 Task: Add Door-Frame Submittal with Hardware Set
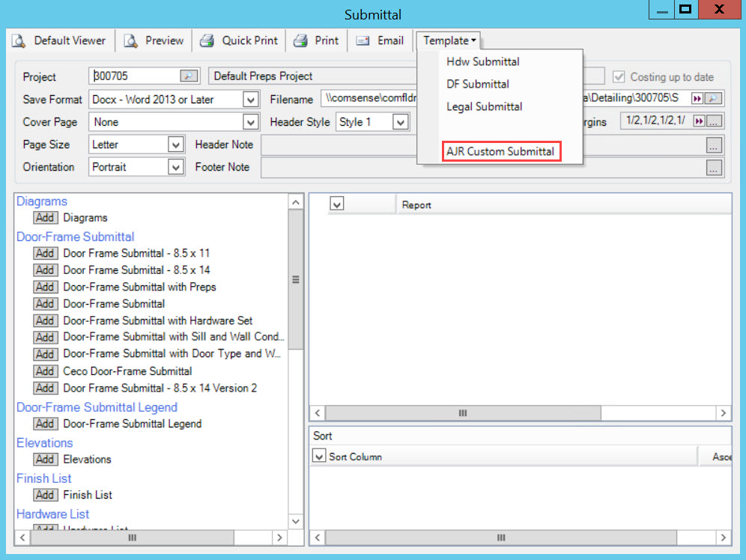tap(45, 321)
